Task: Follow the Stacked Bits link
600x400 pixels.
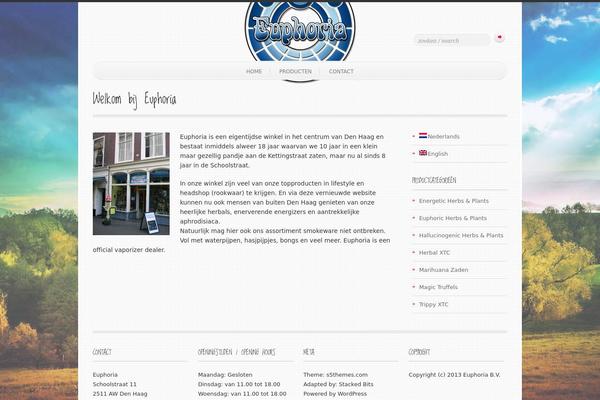Action: point(356,384)
